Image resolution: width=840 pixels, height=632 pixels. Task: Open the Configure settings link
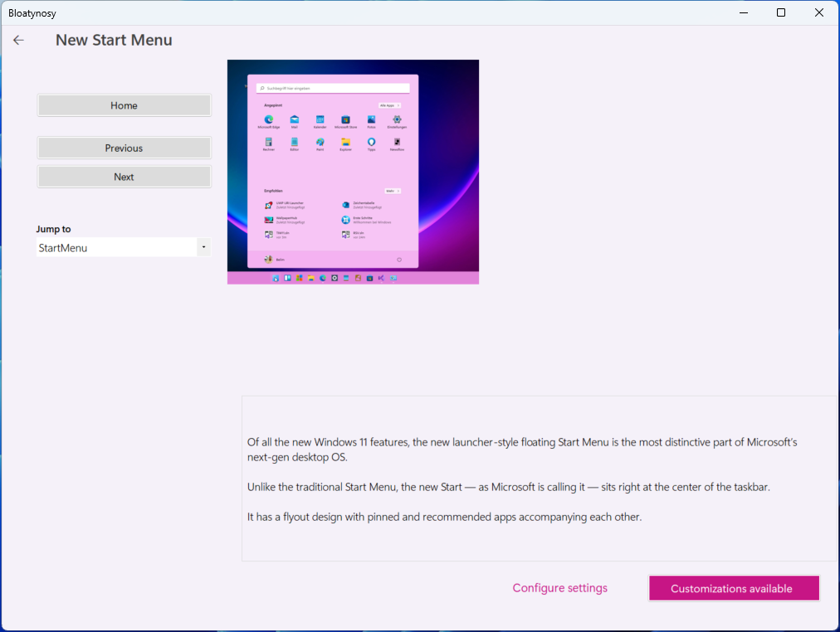(x=559, y=588)
